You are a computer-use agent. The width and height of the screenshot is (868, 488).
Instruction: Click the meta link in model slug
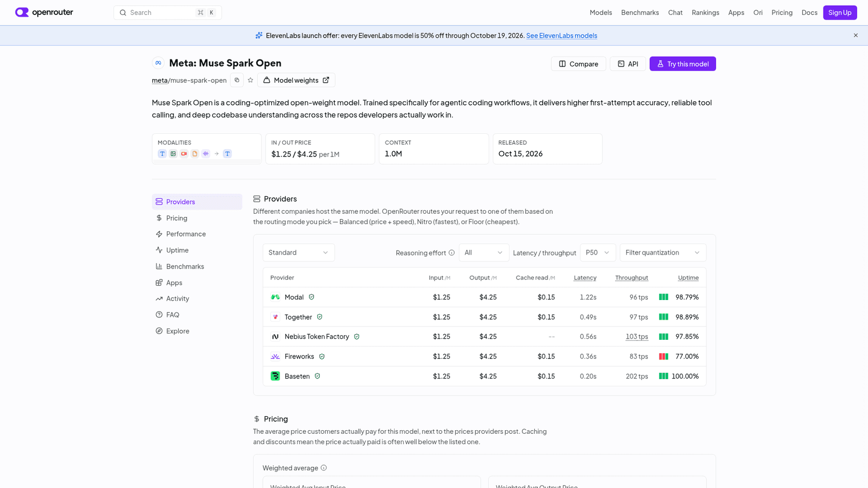pyautogui.click(x=160, y=81)
